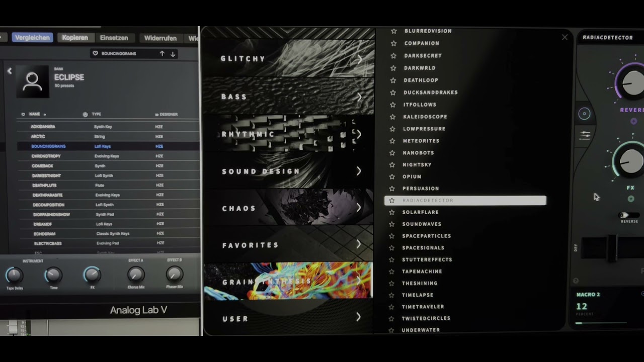Star the SOLARFLARE preset
Image resolution: width=644 pixels, height=362 pixels.
click(392, 213)
